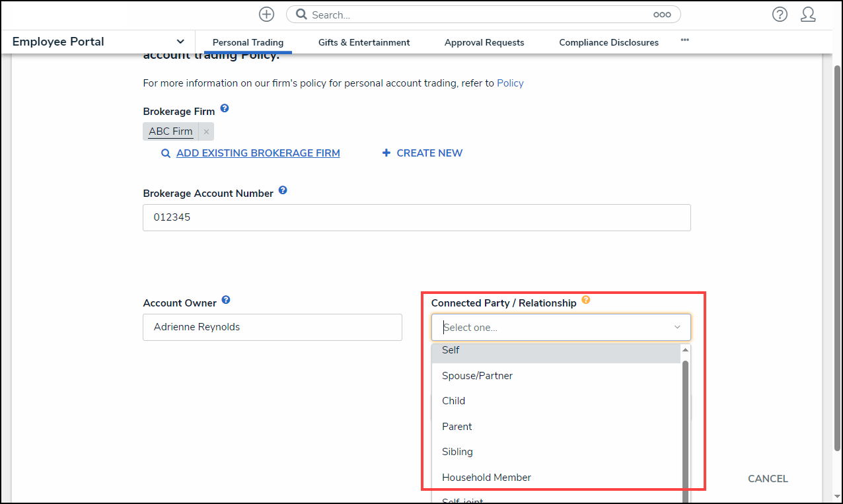843x504 pixels.
Task: Click Brokerage Account Number help tooltip icon
Action: (283, 190)
